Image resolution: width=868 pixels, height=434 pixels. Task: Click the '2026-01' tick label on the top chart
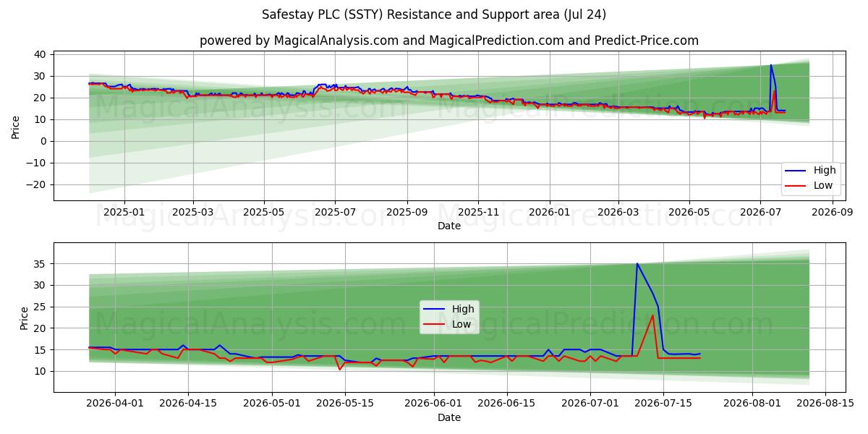coord(549,212)
